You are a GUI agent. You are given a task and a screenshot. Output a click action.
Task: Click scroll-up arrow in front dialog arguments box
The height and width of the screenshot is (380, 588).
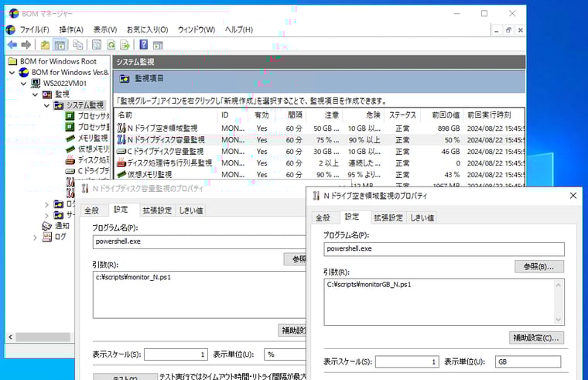[x=558, y=285]
